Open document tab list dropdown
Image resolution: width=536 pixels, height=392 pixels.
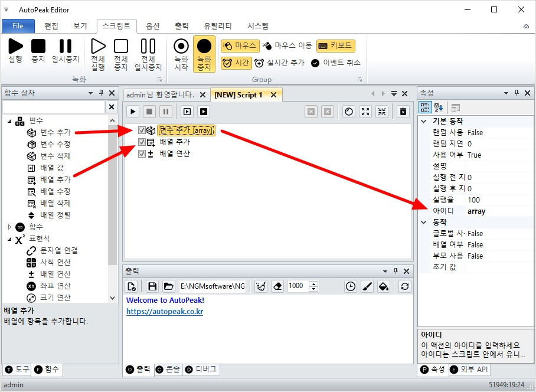[394, 93]
